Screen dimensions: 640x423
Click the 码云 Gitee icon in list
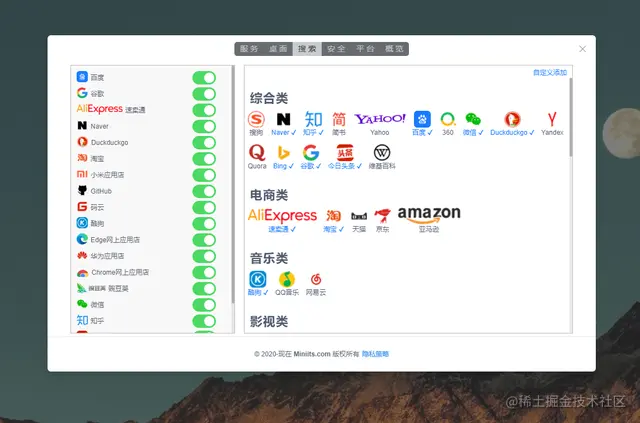click(x=82, y=207)
